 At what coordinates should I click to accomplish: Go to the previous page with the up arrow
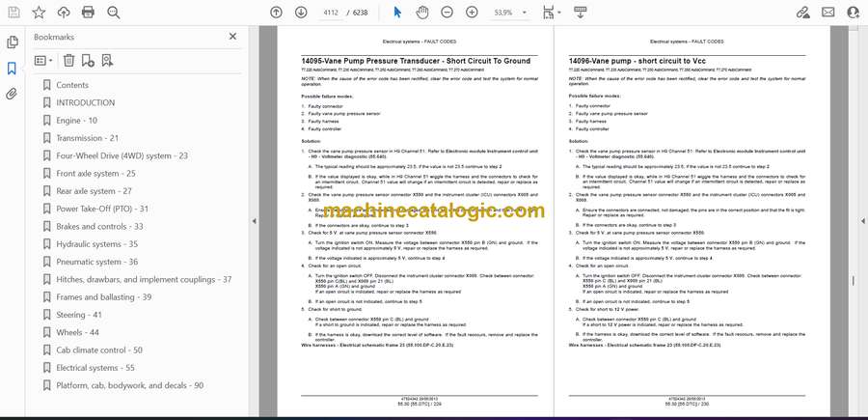click(x=276, y=13)
